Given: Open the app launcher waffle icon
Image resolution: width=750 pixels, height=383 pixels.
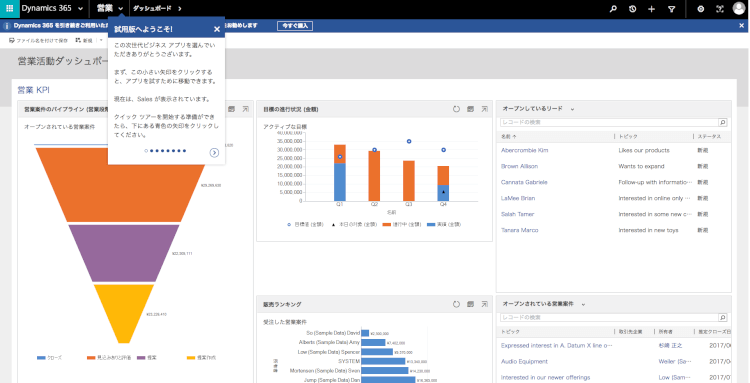Looking at the screenshot, I should (10, 9).
